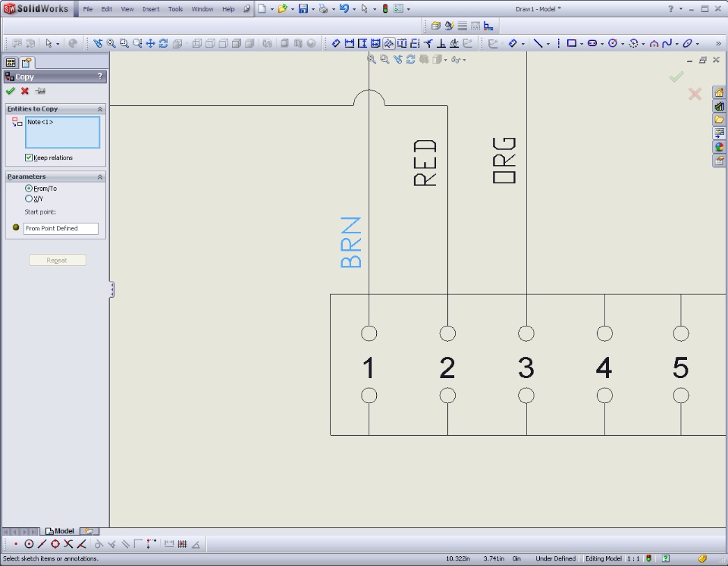Select the ORG note in drawing
Viewport: 728px width, 566px height.
(504, 161)
